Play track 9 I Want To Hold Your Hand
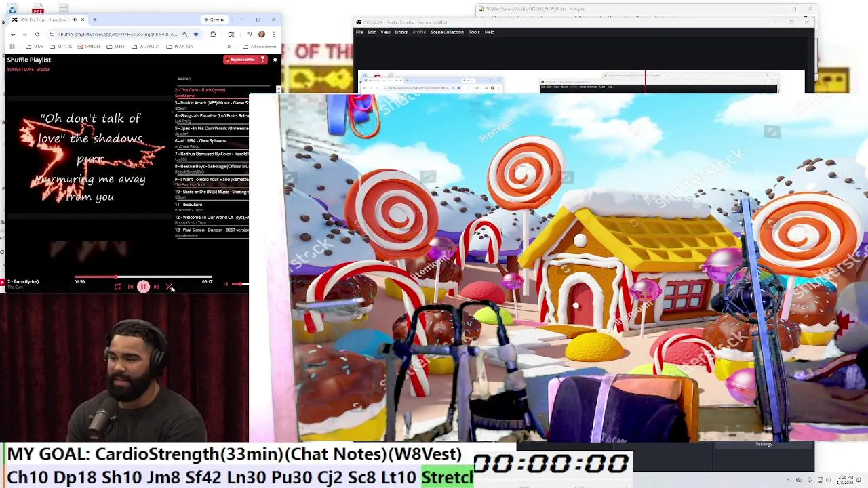 (x=212, y=181)
